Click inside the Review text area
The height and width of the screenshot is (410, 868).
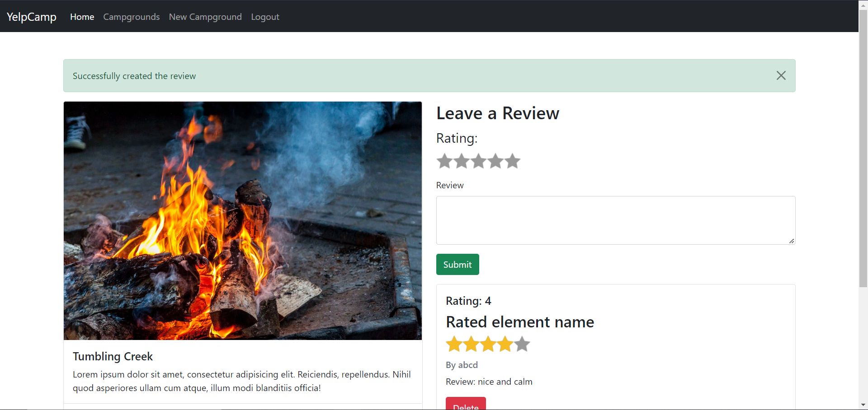pos(616,220)
